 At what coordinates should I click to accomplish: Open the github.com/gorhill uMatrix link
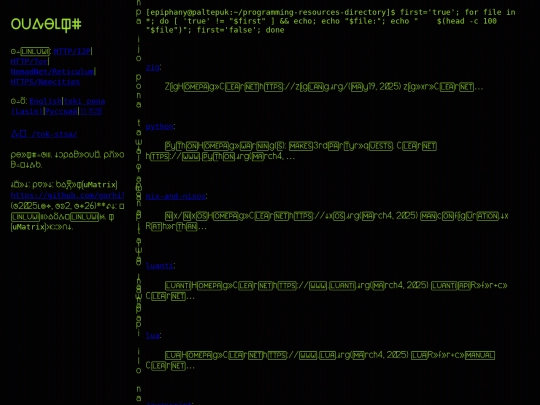(68, 196)
